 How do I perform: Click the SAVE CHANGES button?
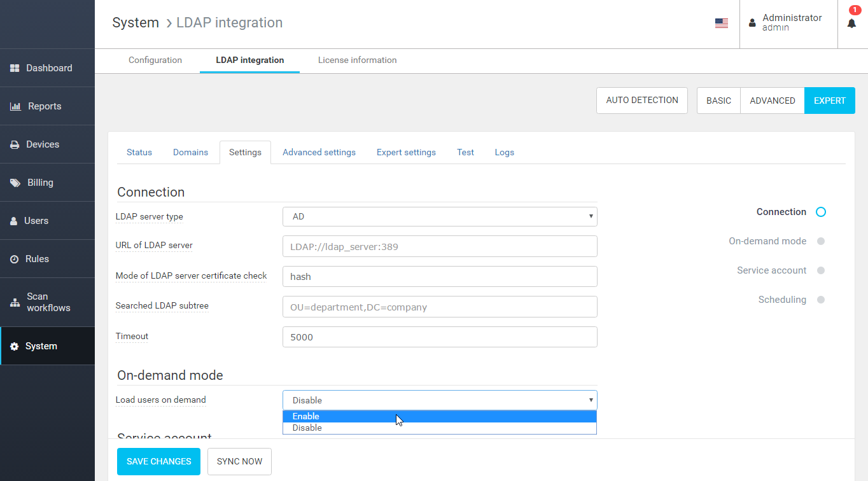pos(158,461)
